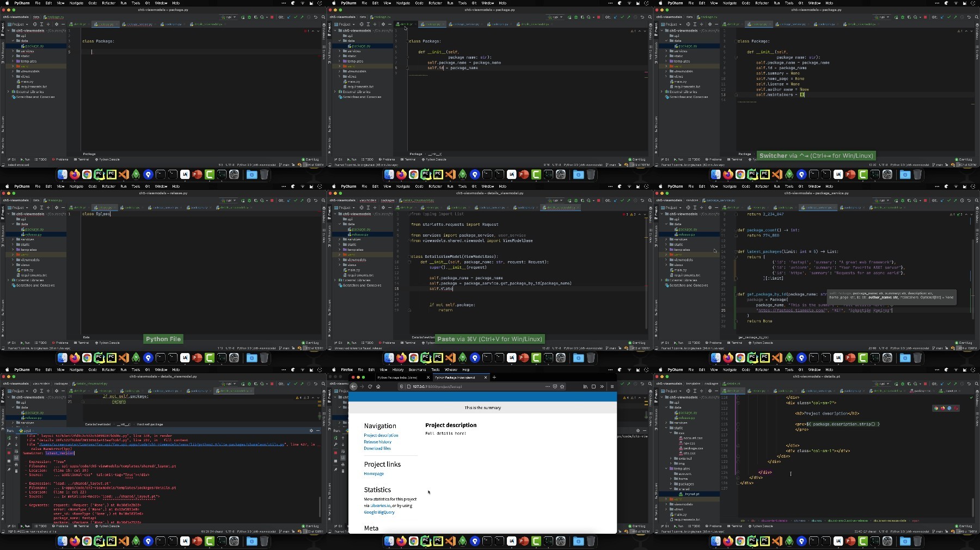Select account.css in details.pt window tree
Viewport: 980px width, 550px height.
coord(690,438)
